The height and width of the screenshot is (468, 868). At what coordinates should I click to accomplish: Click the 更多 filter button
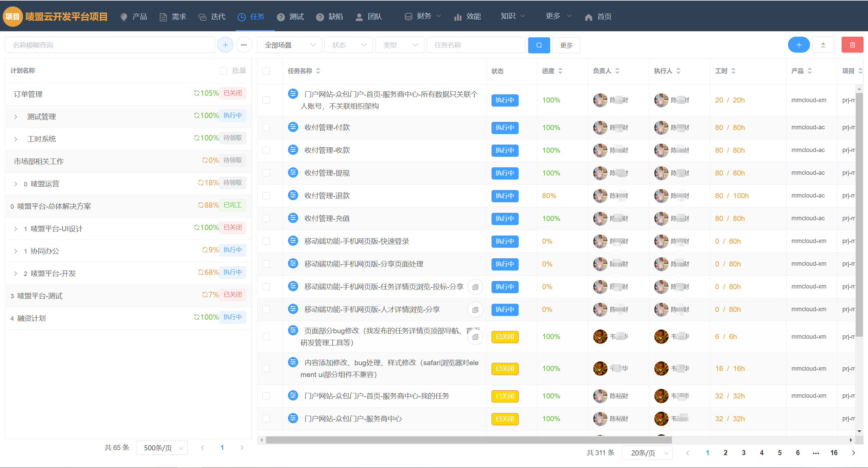tap(566, 45)
